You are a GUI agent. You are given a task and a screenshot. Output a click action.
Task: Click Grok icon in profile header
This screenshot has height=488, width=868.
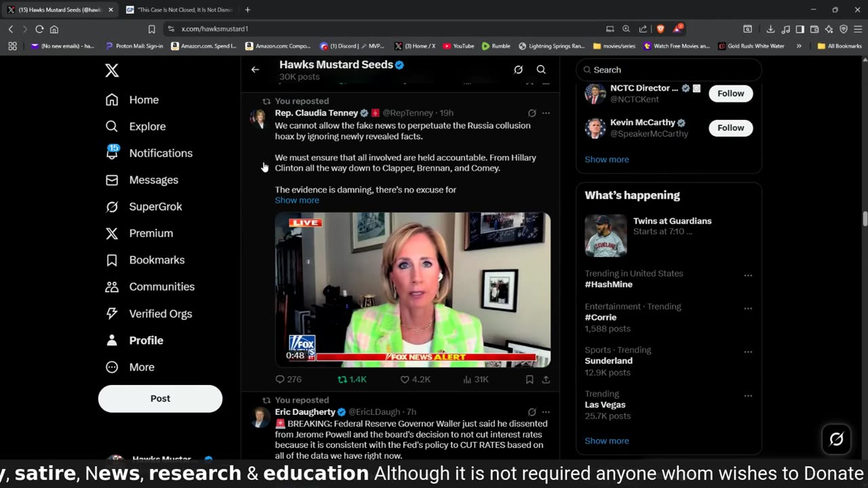click(518, 70)
